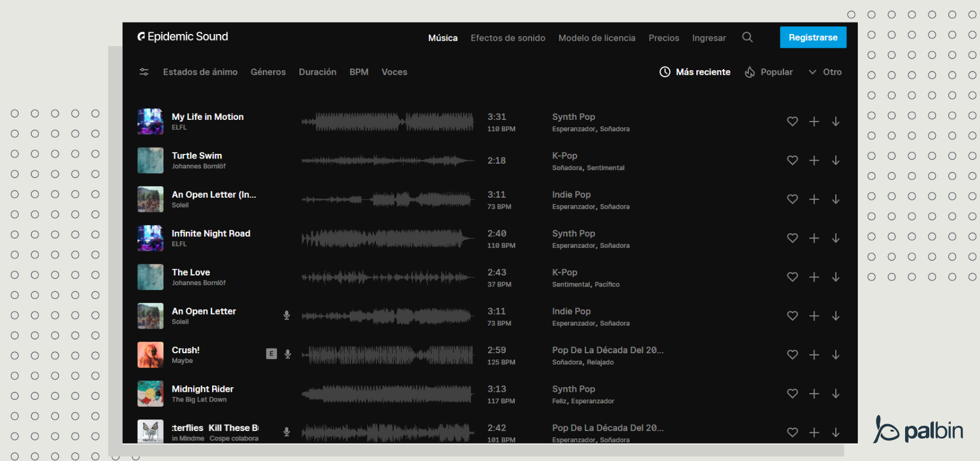Like the track My Life in Motion
This screenshot has height=461, width=980.
793,122
